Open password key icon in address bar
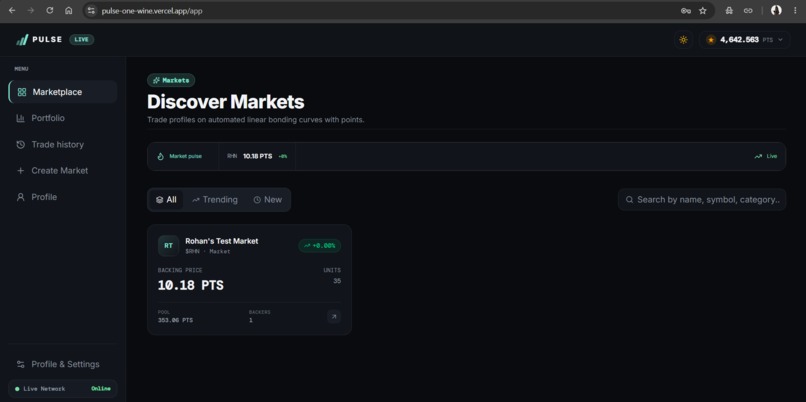The image size is (806, 402). pyautogui.click(x=686, y=10)
